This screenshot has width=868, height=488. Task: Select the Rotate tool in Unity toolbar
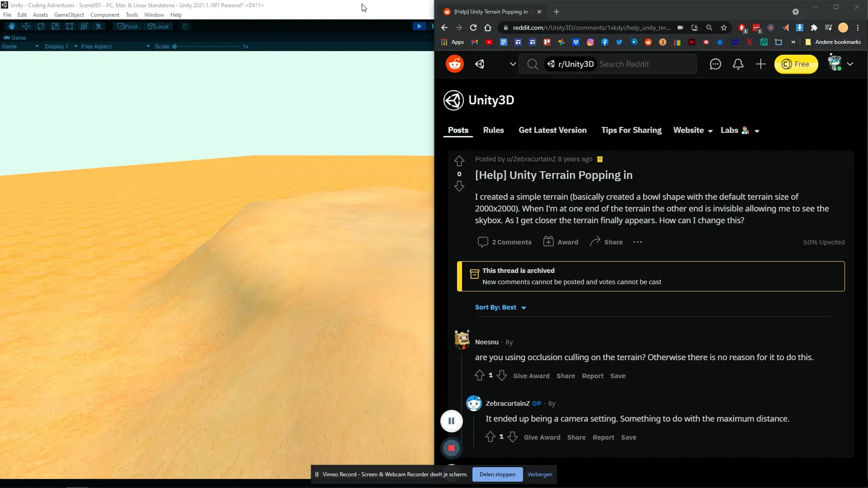41,26
